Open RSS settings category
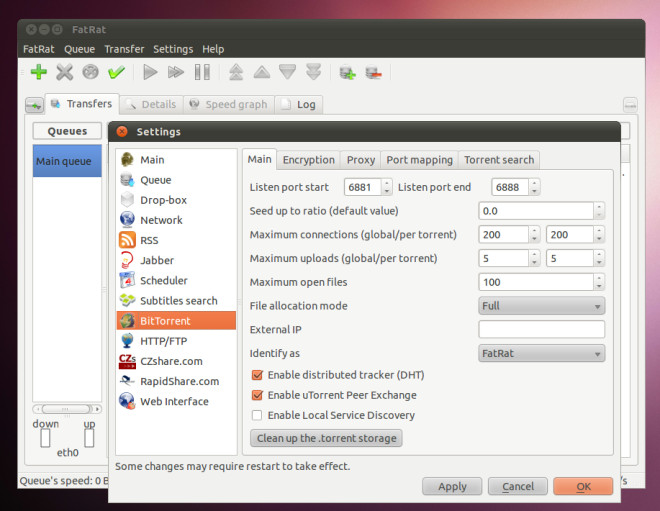The image size is (660, 511). (176, 240)
